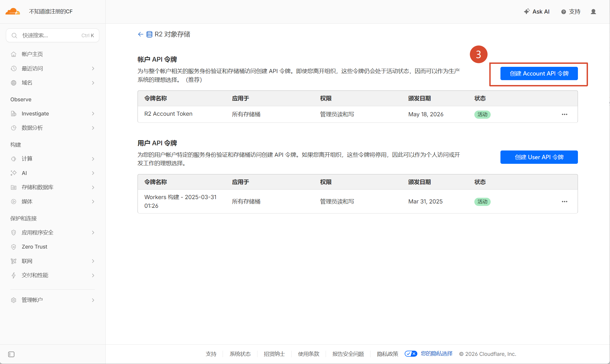Viewport: 610px width, 364px height.
Task: Open 报告安全问题 footer link
Action: [348, 354]
